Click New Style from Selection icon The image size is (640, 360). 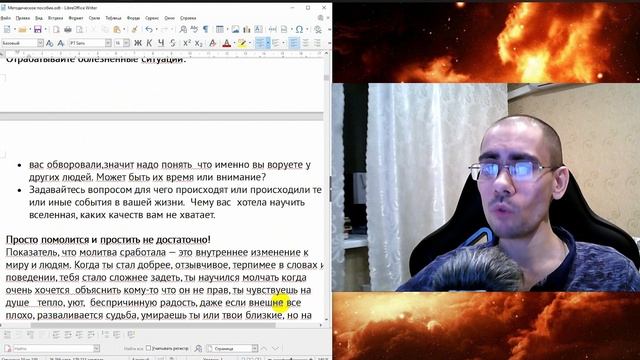point(61,43)
